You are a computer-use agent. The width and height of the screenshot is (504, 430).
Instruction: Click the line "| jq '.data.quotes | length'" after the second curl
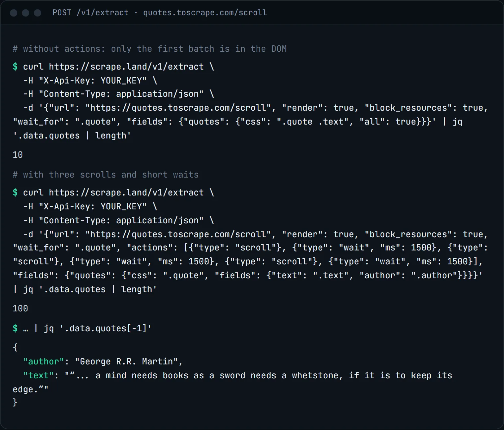coord(85,289)
